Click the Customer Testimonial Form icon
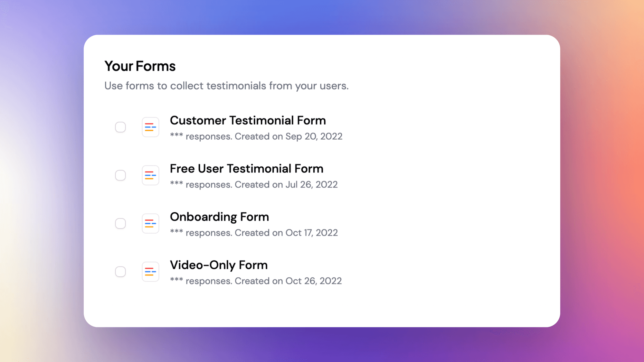This screenshot has height=362, width=644. pyautogui.click(x=150, y=127)
